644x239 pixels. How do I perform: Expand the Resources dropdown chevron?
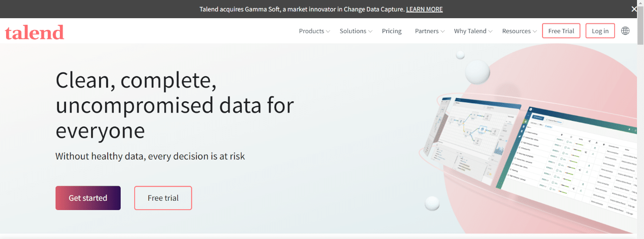pos(535,31)
